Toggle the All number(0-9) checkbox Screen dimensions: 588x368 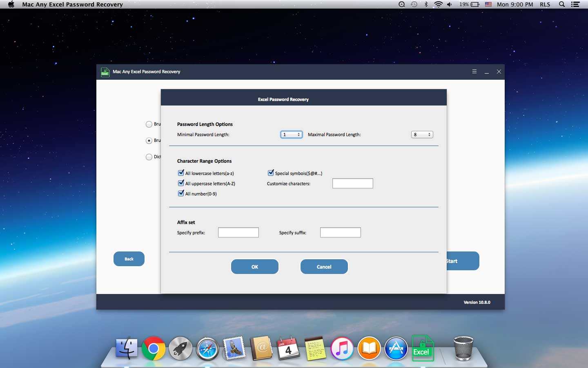[181, 193]
